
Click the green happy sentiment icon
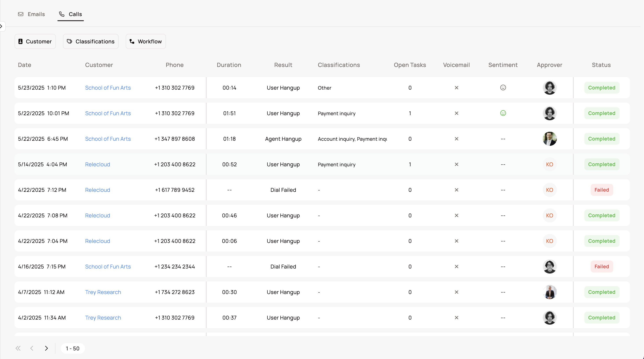(503, 113)
